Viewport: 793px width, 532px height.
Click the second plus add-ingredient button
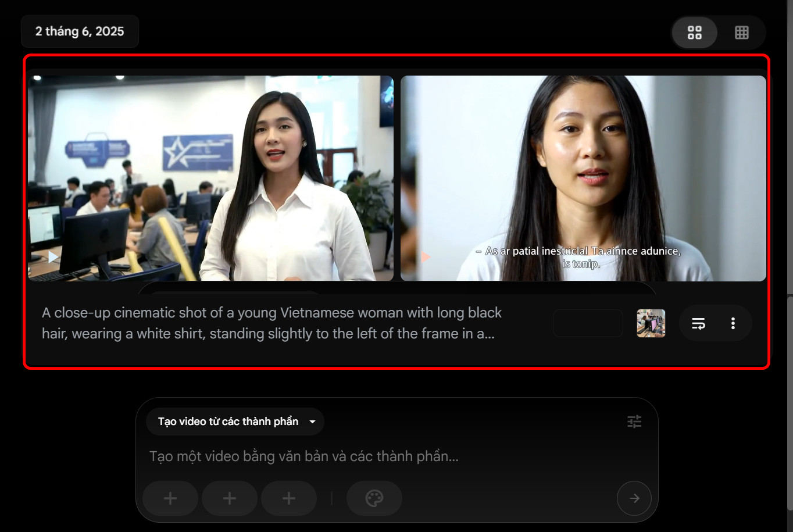(230, 498)
